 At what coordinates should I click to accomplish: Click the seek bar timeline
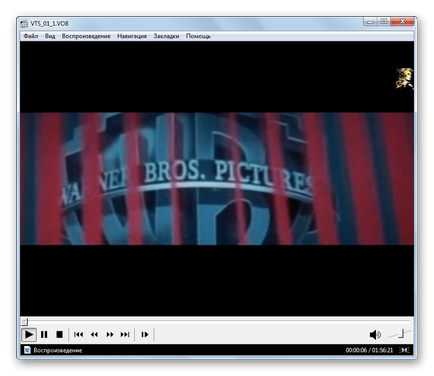(x=217, y=321)
